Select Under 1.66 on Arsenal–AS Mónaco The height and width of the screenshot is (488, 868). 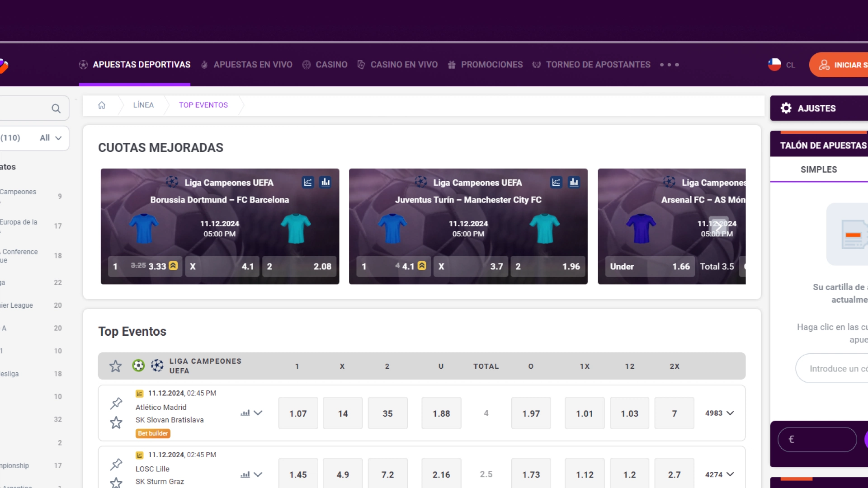[650, 266]
